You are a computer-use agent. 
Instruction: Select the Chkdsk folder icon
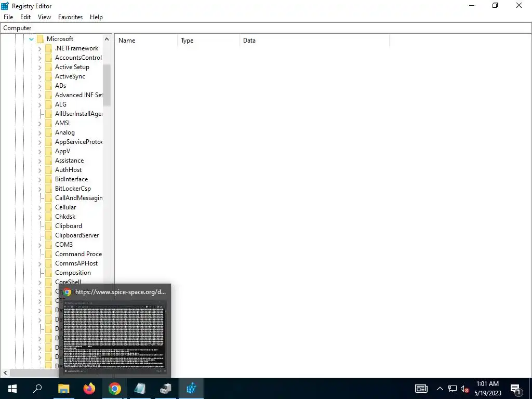tap(49, 217)
